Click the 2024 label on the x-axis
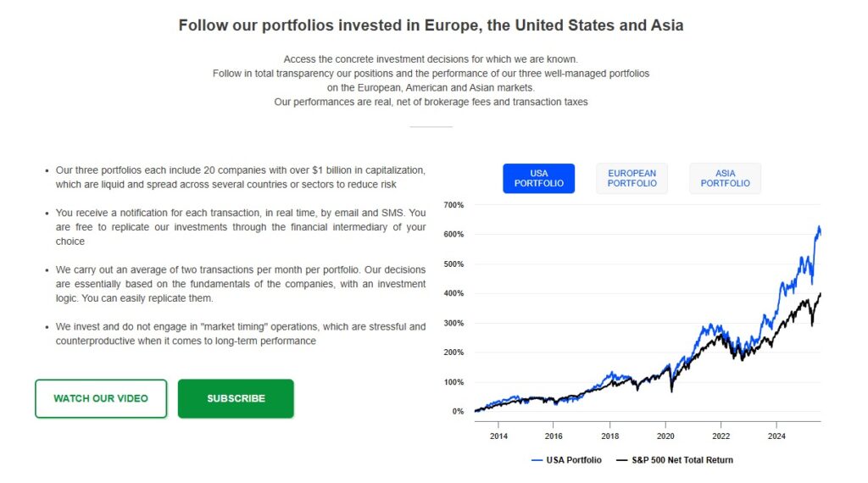Screen dimensions: 868x483 (x=776, y=436)
